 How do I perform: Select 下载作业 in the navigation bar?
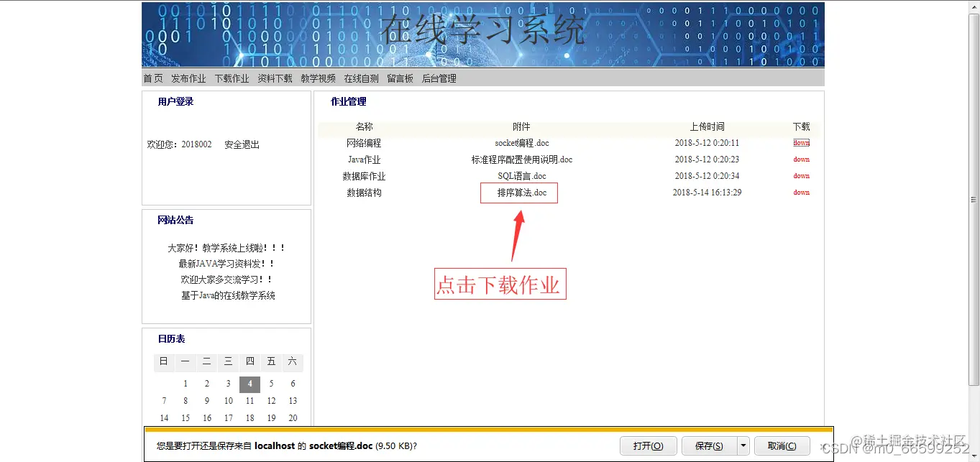click(x=232, y=78)
